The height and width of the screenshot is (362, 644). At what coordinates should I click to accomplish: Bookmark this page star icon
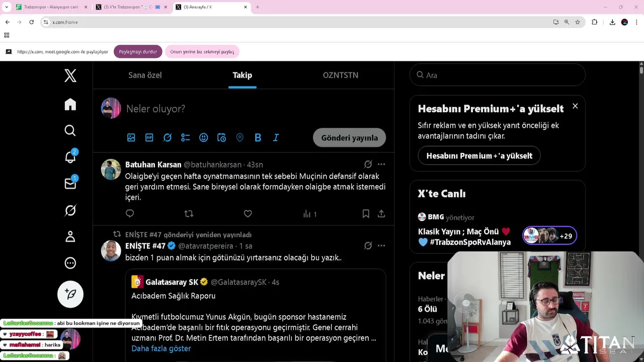pos(578,22)
